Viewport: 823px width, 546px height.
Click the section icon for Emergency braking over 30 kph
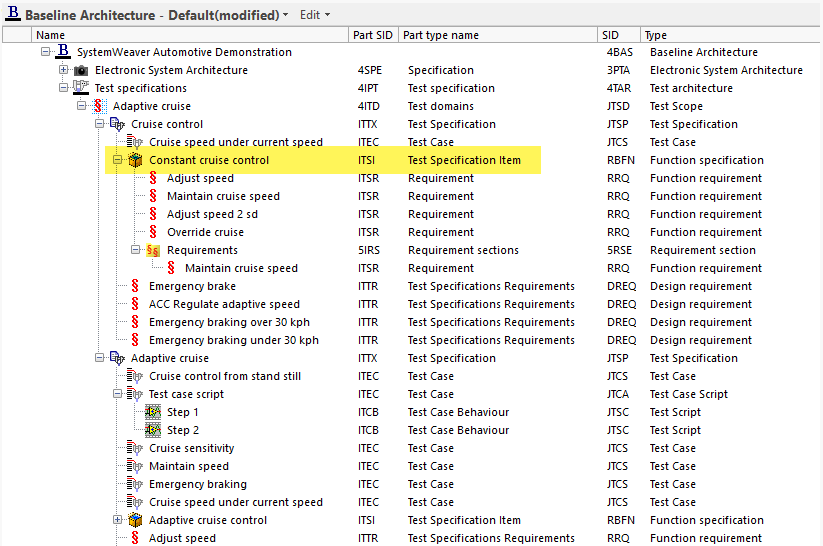(135, 321)
